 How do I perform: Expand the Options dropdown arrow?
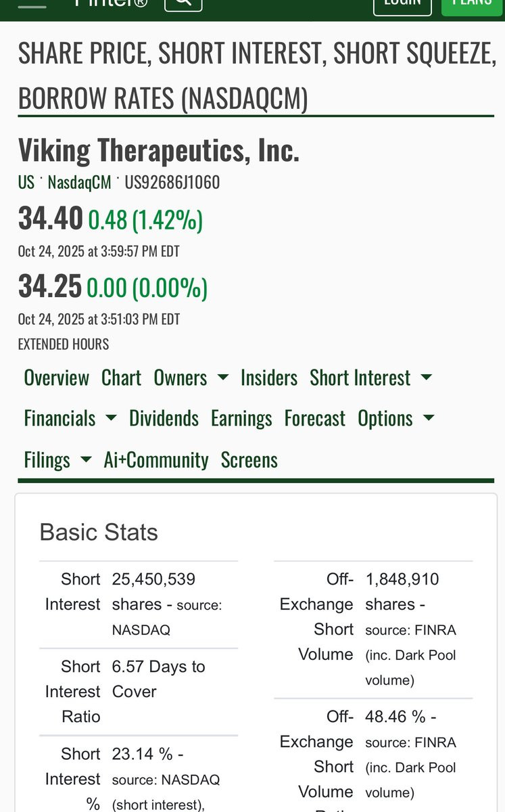coord(429,418)
